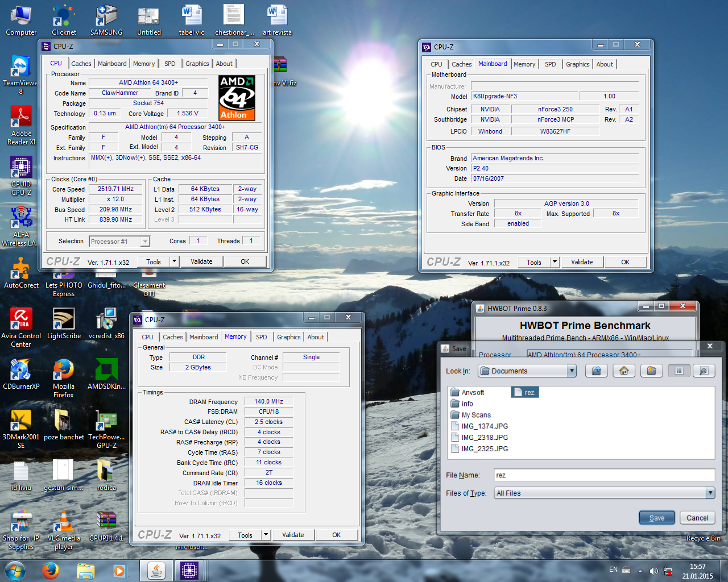
Task: Click OK in the Mainboard CPU-Z window
Action: (625, 262)
